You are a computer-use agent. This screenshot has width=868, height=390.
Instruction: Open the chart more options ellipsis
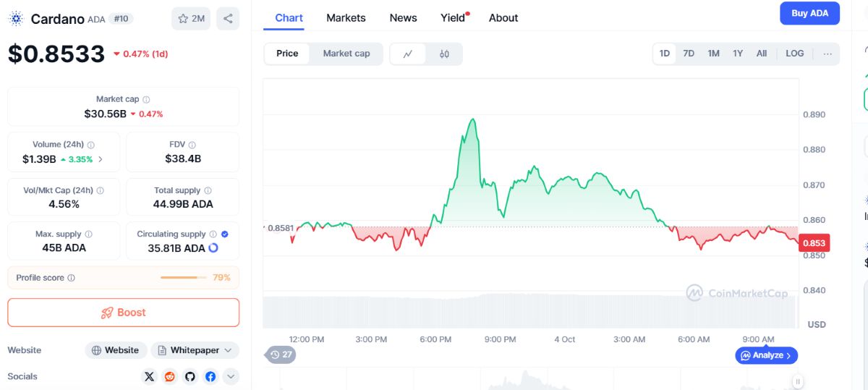827,54
